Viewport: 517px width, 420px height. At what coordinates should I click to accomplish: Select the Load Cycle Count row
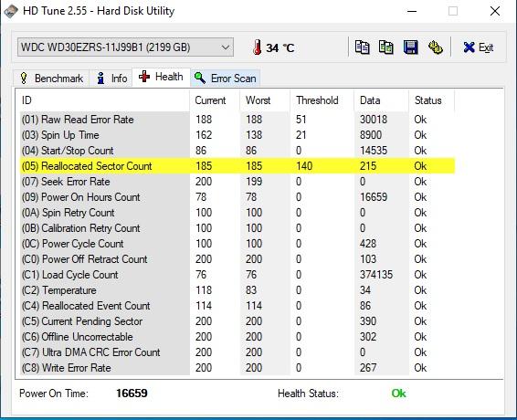[237, 275]
